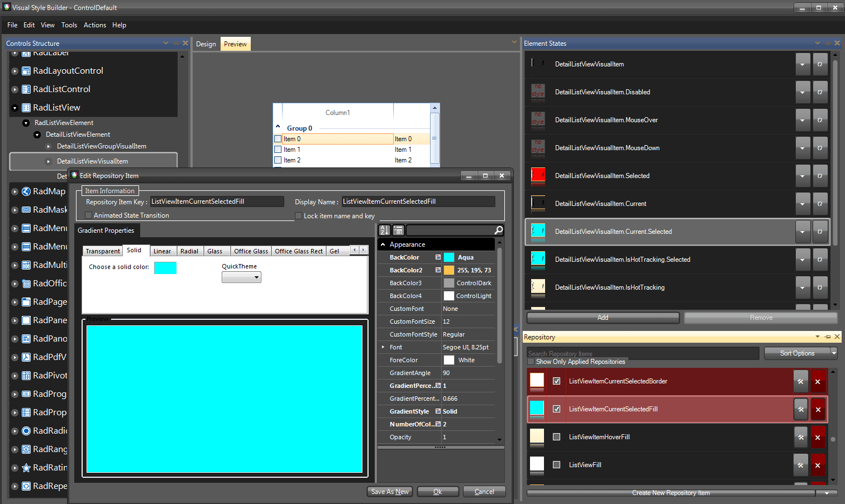Delete ListViewItemHoverFill using the red X icon
Screen dimensions: 845x504
(818, 437)
